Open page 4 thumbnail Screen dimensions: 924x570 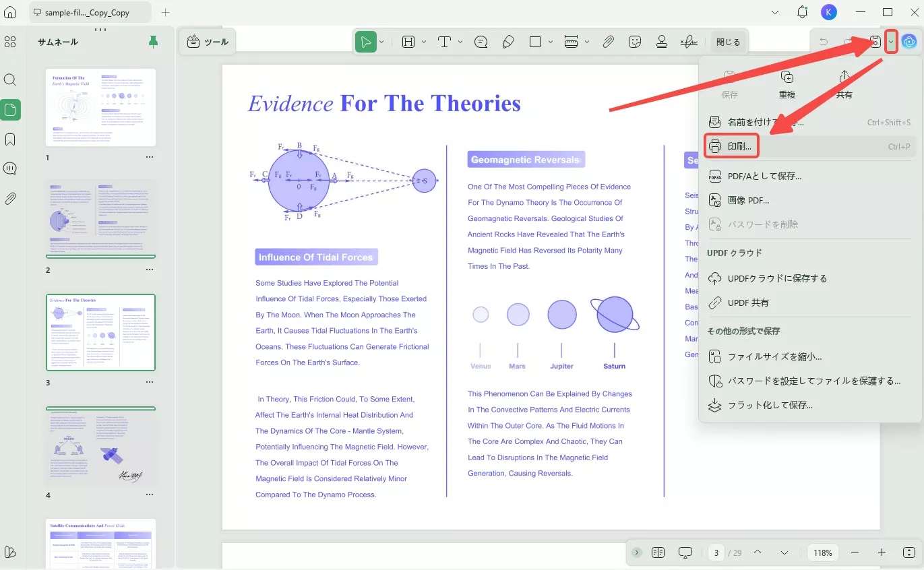(100, 447)
